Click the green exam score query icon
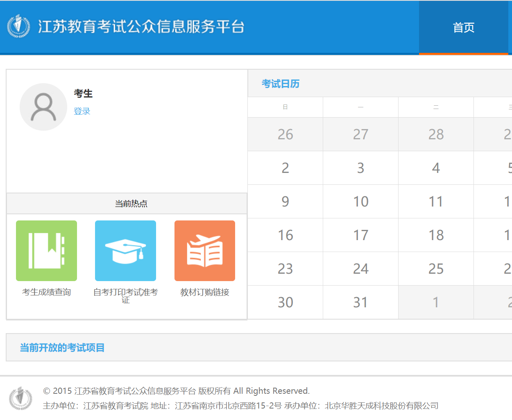512x420 pixels. [x=46, y=251]
